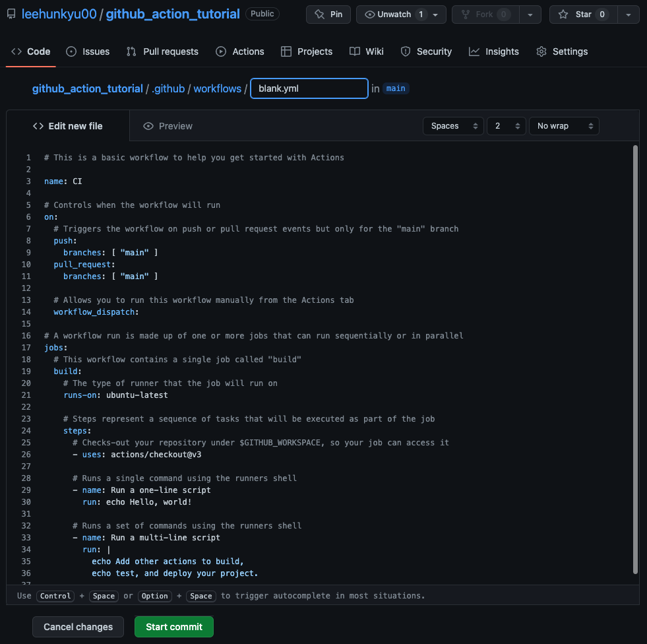
Task: Click the 'pull_request:' line
Action: click(84, 265)
